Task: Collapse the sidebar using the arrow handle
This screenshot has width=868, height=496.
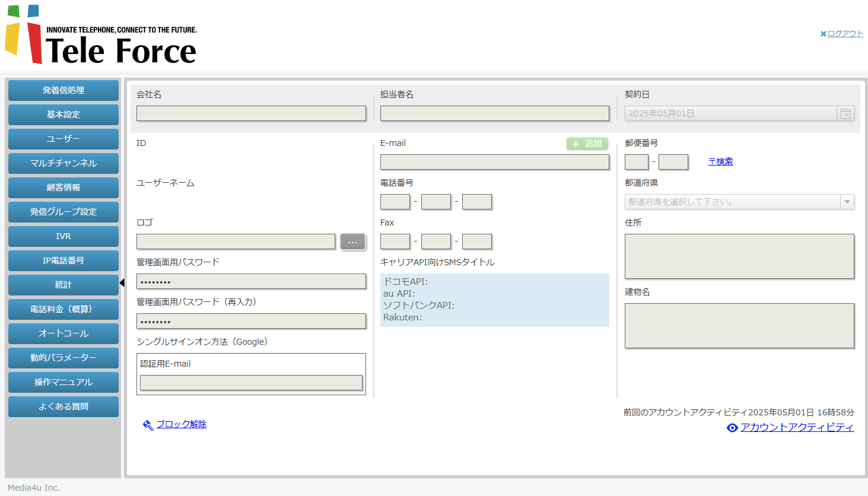Action: [x=122, y=283]
